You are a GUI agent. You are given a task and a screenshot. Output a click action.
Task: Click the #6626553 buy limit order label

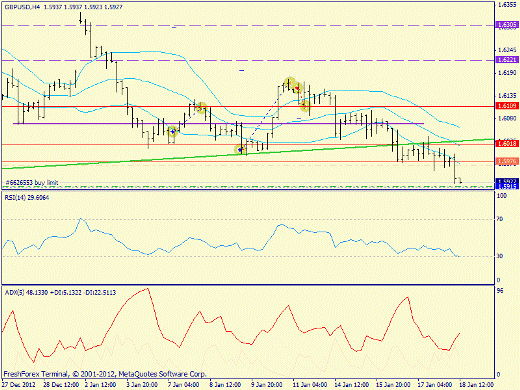pyautogui.click(x=32, y=182)
